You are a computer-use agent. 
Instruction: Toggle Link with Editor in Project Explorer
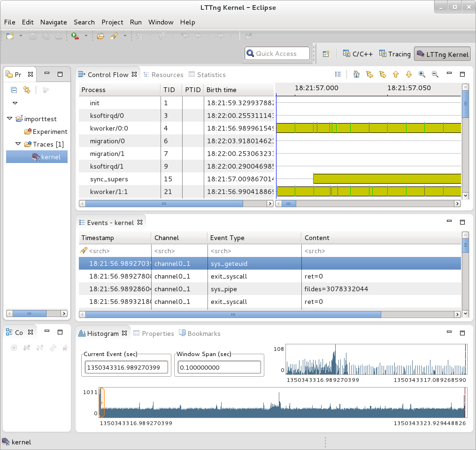click(x=27, y=90)
